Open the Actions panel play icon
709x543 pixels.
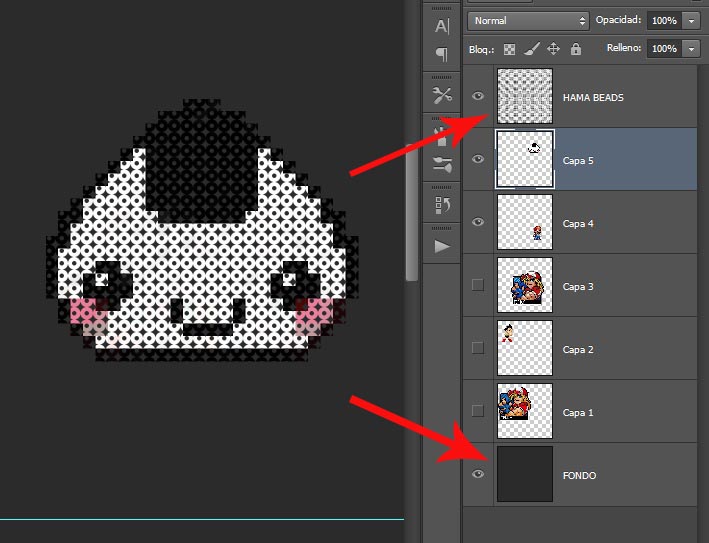(442, 246)
